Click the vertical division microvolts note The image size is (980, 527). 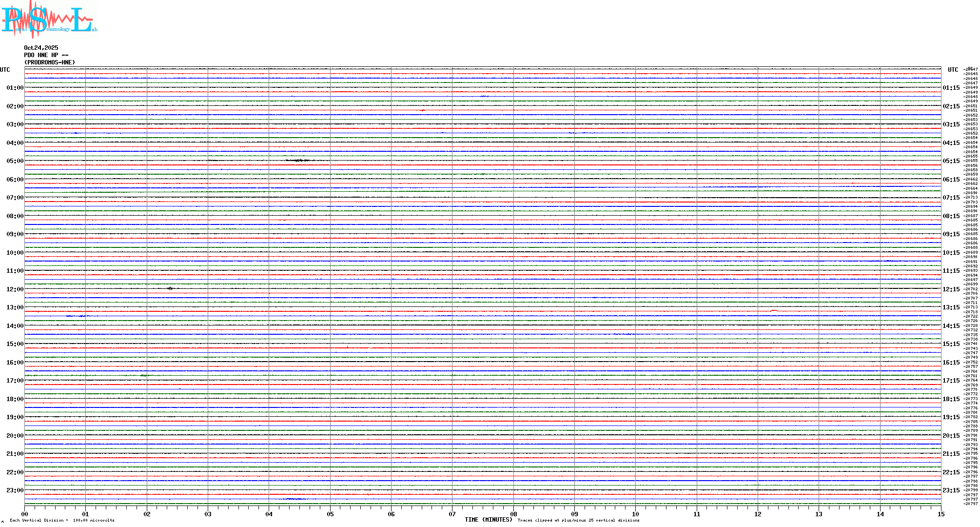[x=62, y=520]
